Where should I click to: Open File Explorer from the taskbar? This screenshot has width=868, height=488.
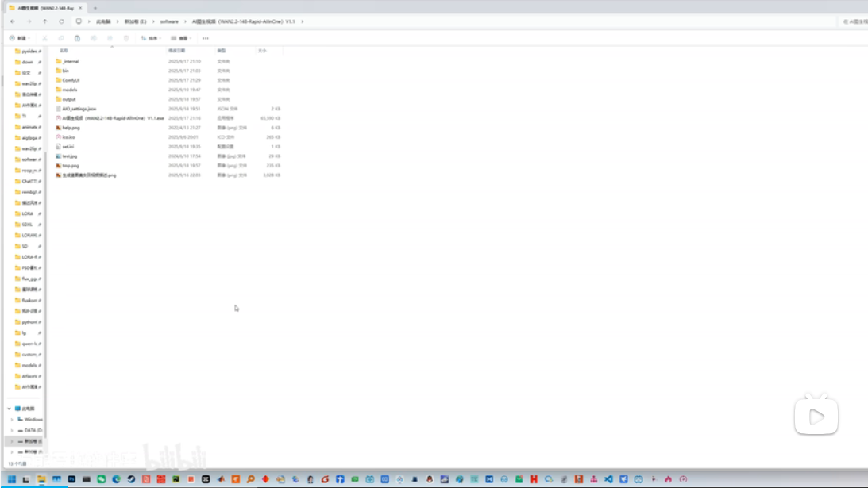tap(41, 479)
